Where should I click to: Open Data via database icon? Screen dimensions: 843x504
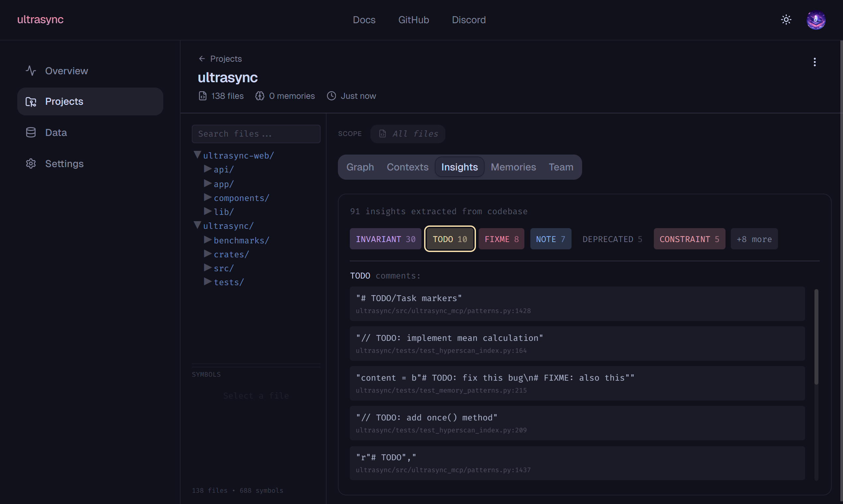pos(31,132)
